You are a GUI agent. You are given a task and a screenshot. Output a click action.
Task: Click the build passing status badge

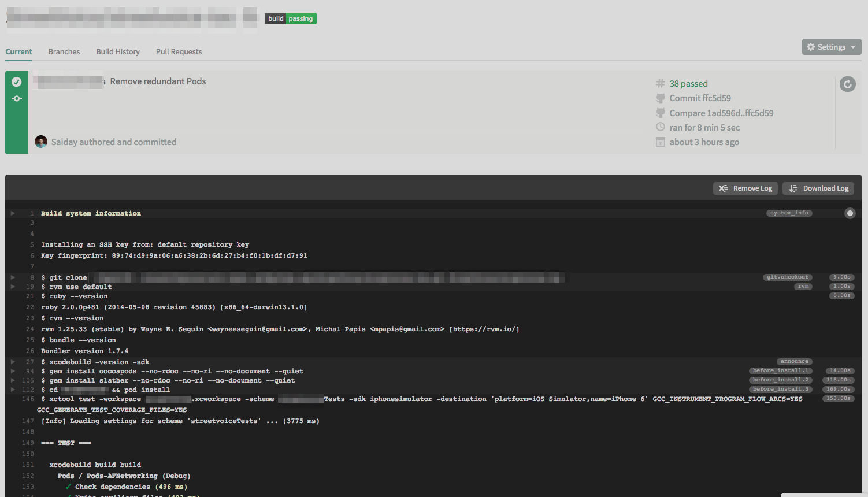(x=290, y=18)
